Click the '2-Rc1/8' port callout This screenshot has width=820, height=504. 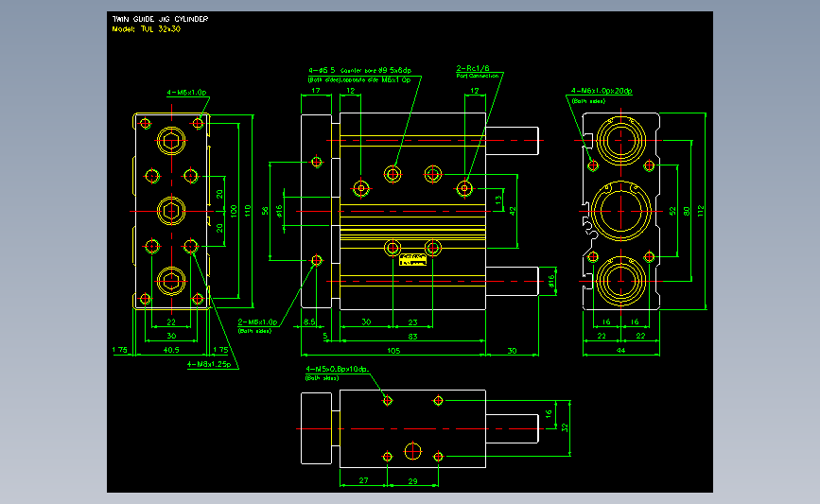click(x=473, y=68)
